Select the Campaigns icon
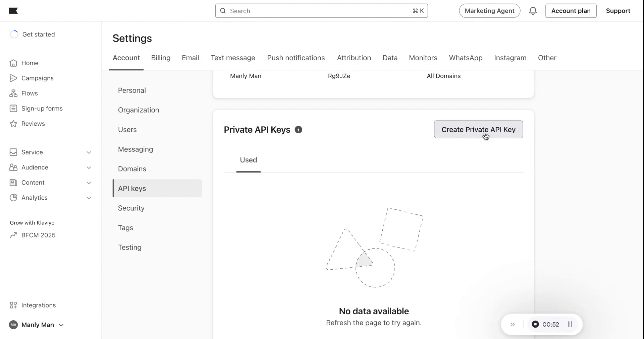 click(x=13, y=78)
